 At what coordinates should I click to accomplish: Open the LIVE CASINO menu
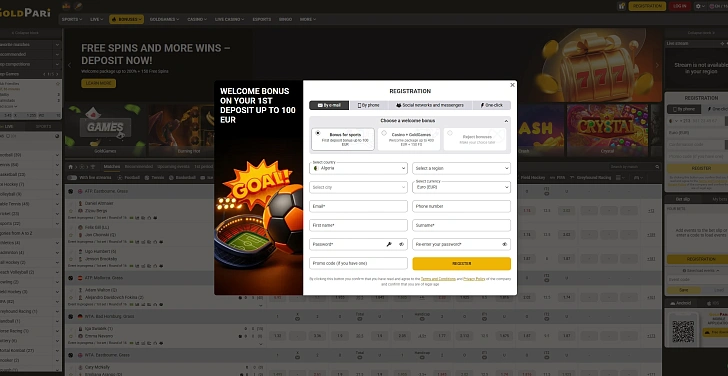[x=229, y=19]
